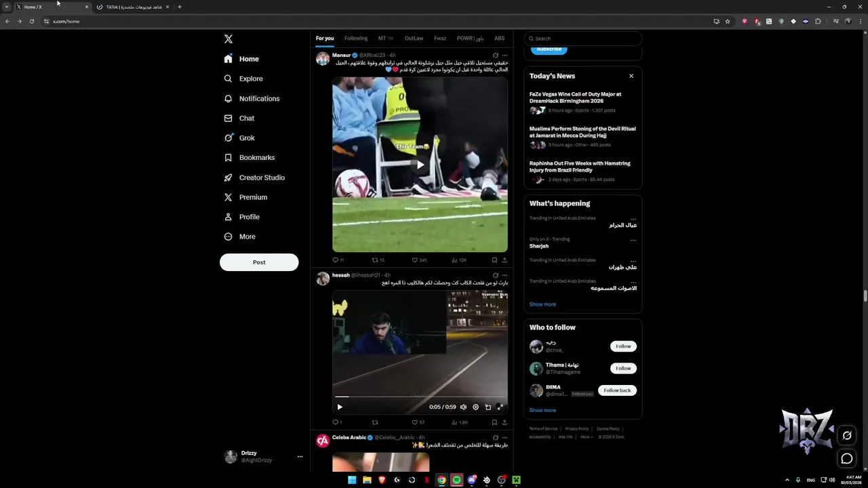Open Bookmarks in the sidebar

pyautogui.click(x=249, y=157)
